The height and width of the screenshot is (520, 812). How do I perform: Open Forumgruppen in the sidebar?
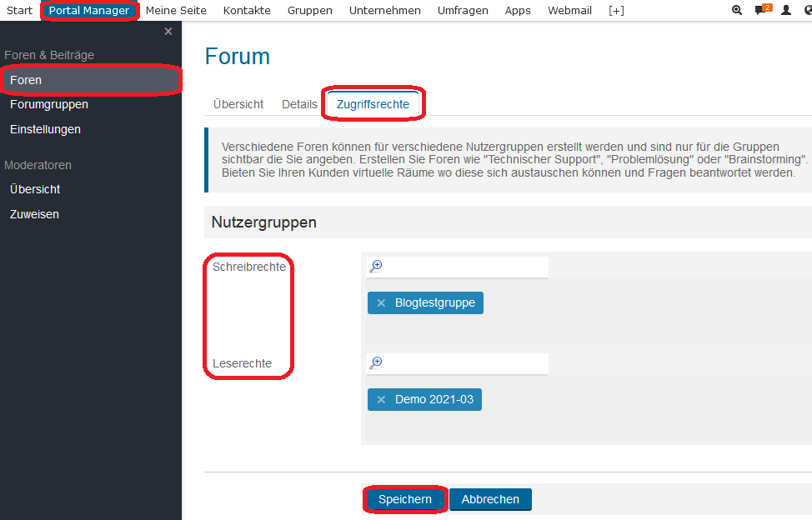(x=49, y=105)
